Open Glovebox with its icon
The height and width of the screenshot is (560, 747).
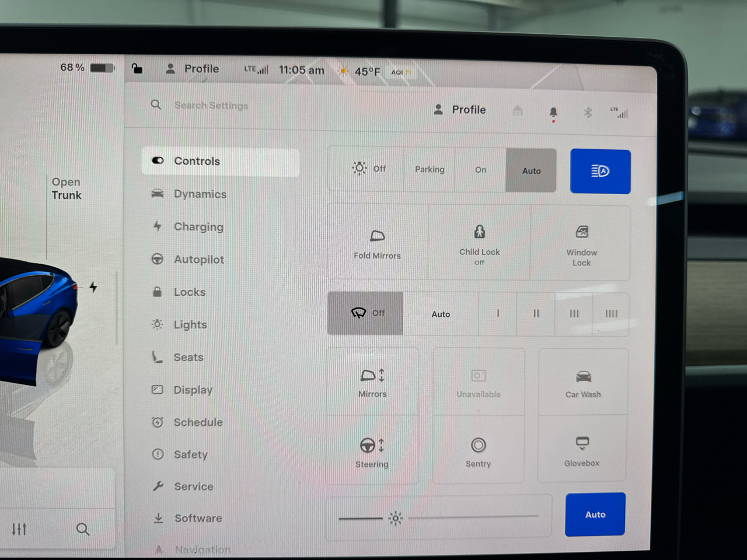click(x=582, y=443)
